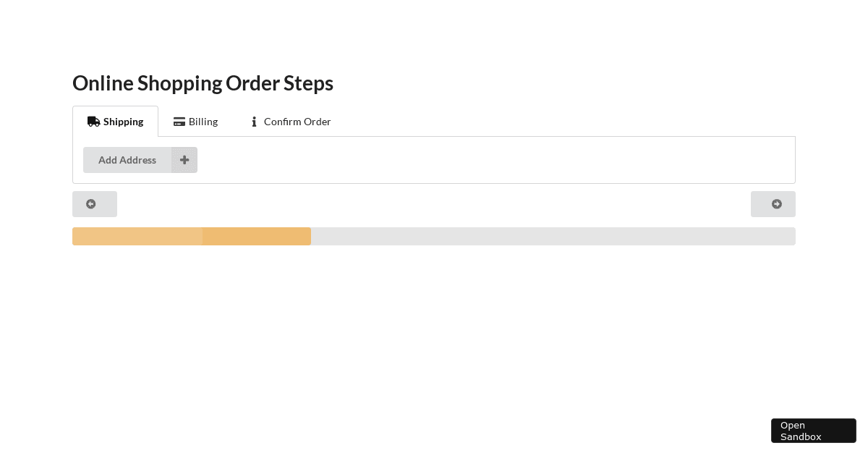
Task: Click the plus icon beside Add Address
Action: 184,160
